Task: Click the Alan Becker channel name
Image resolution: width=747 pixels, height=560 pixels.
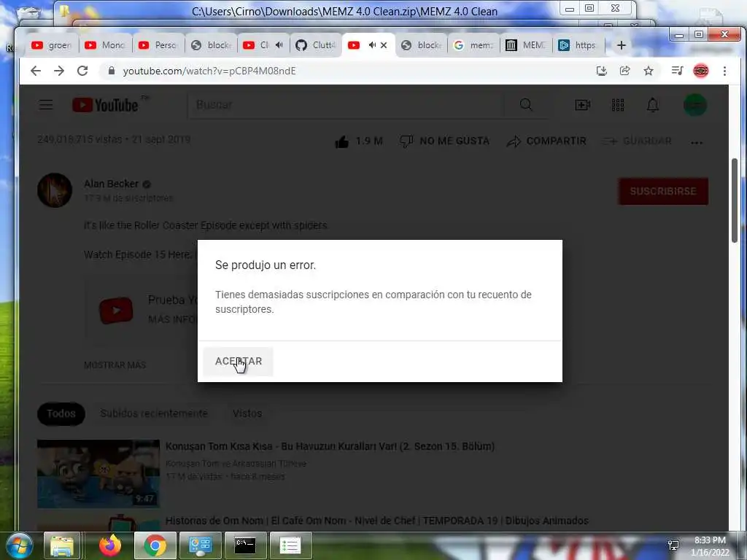Action: [x=111, y=184]
